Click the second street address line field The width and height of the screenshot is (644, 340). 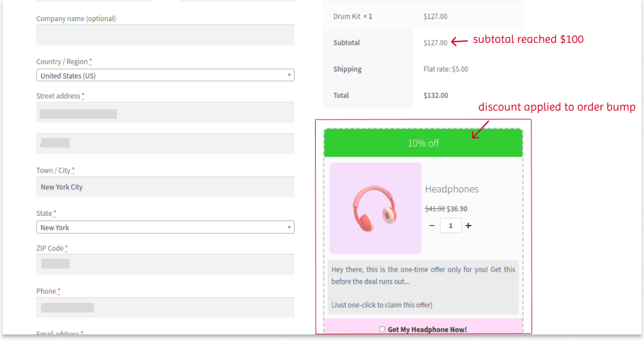click(165, 144)
